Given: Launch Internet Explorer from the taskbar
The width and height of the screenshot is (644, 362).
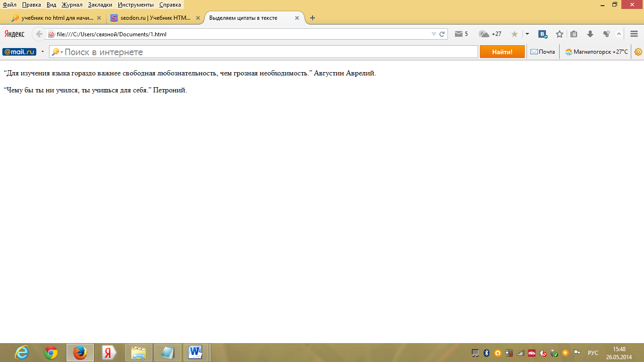Looking at the screenshot, I should [22, 353].
